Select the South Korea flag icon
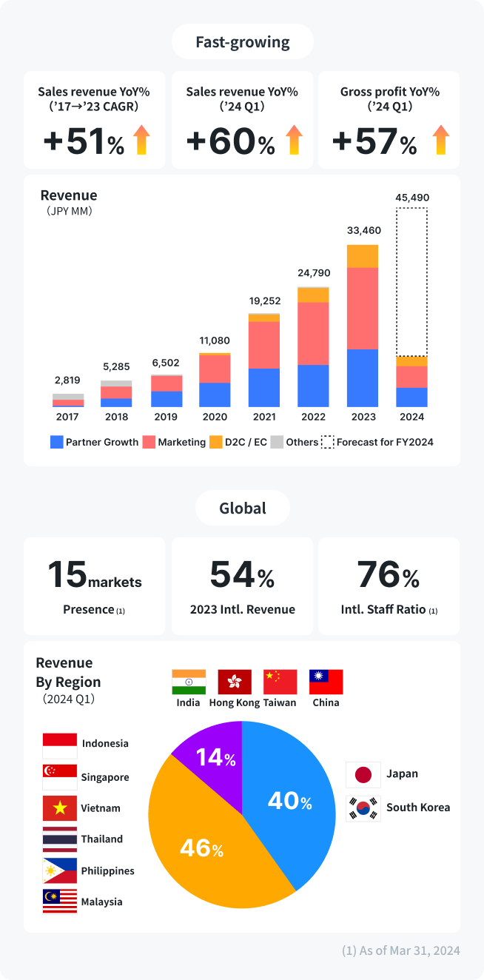Screen dimensions: 484x980 click(x=363, y=808)
